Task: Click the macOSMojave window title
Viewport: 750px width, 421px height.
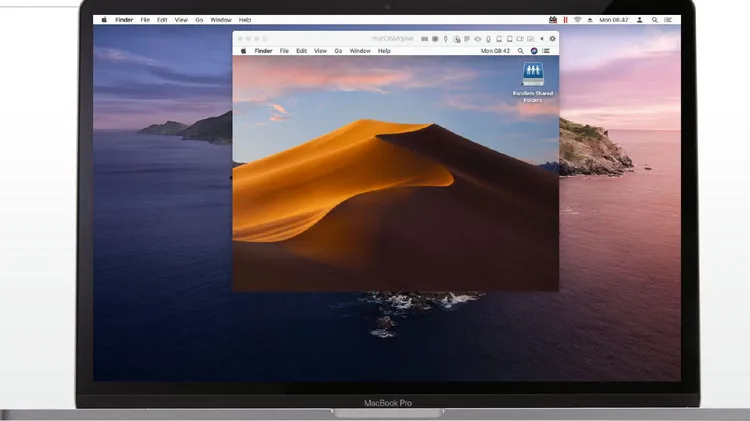Action: click(392, 39)
